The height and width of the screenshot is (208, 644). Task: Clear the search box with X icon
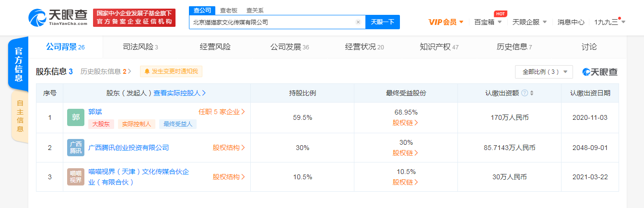358,22
